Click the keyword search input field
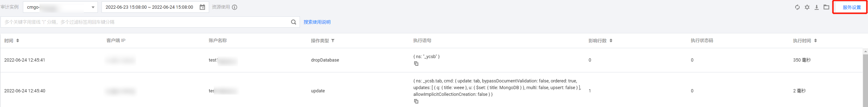 (145, 22)
